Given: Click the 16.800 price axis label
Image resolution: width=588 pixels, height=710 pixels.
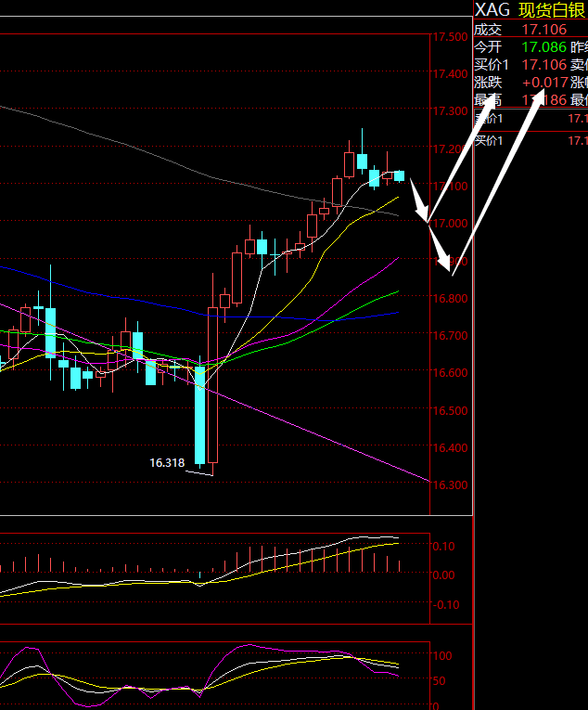Looking at the screenshot, I should [450, 299].
